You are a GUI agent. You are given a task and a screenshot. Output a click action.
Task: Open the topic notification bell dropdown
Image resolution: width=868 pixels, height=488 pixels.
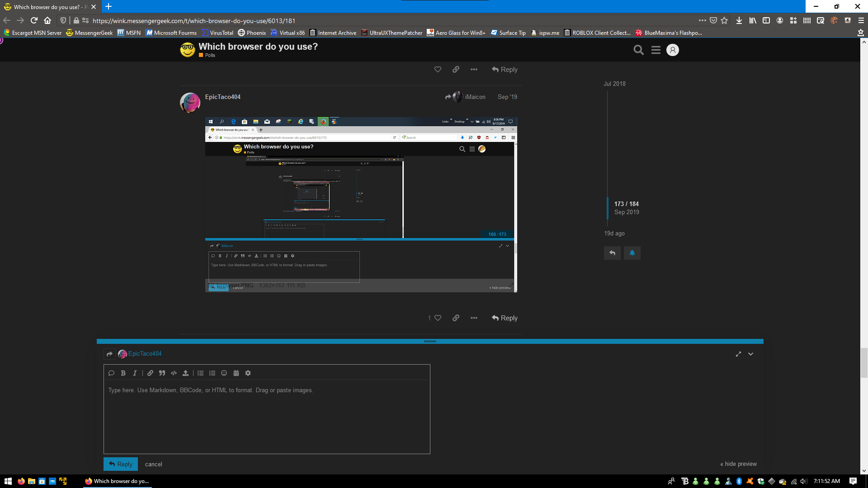point(632,253)
